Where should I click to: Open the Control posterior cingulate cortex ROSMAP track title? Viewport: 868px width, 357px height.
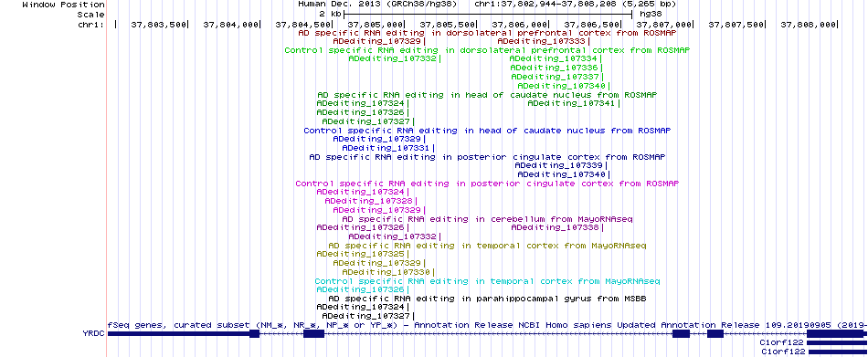click(x=487, y=184)
